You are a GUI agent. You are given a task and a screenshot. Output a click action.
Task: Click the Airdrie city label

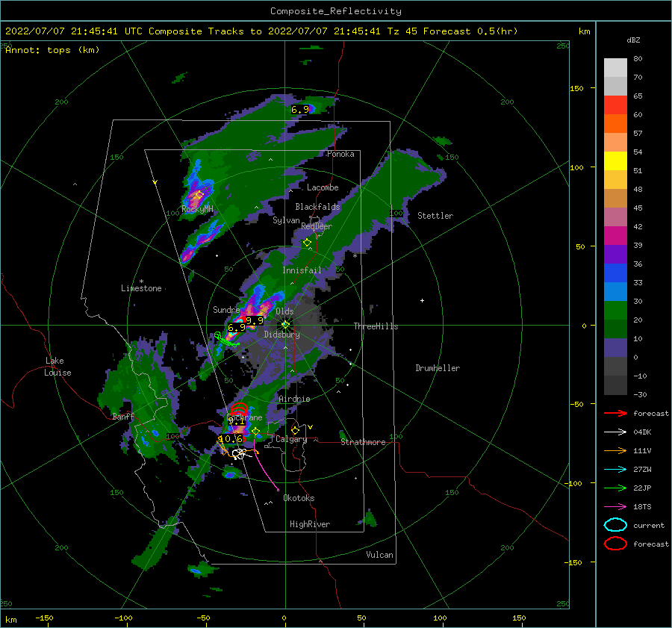tap(294, 399)
